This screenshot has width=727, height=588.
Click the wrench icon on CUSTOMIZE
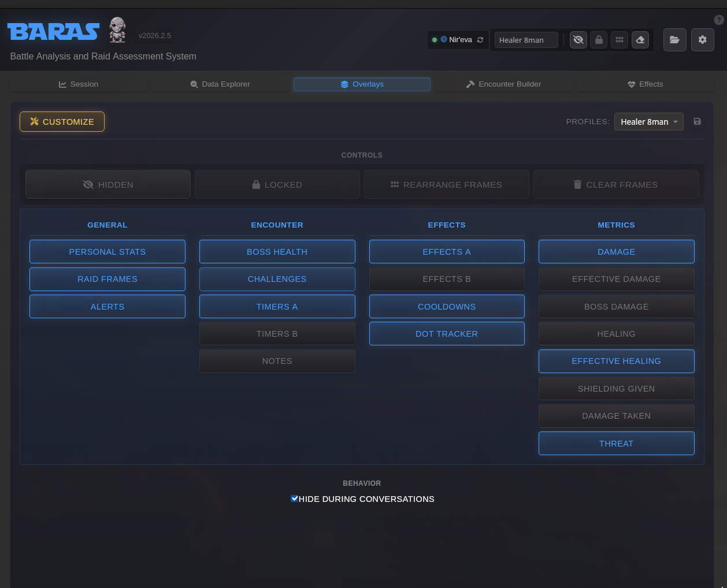click(35, 121)
